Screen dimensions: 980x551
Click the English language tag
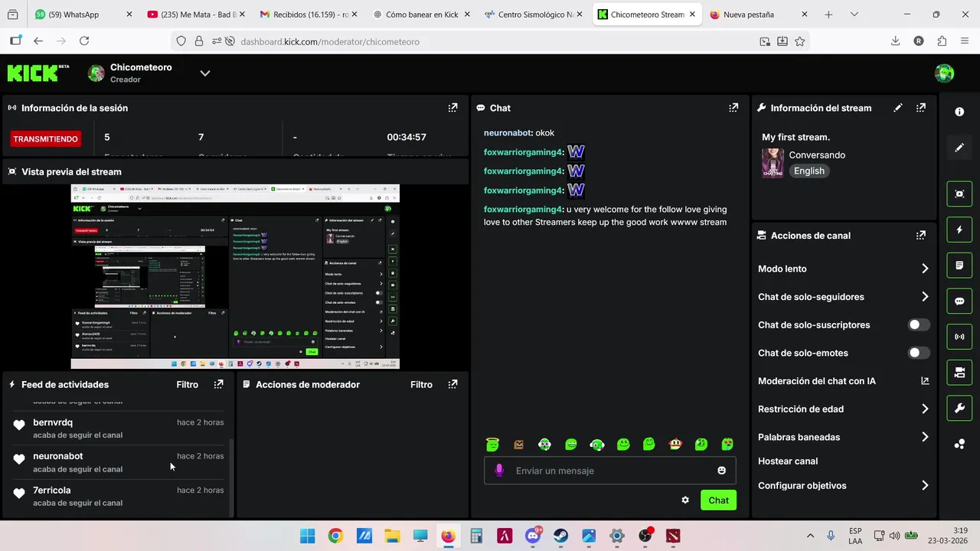[809, 171]
